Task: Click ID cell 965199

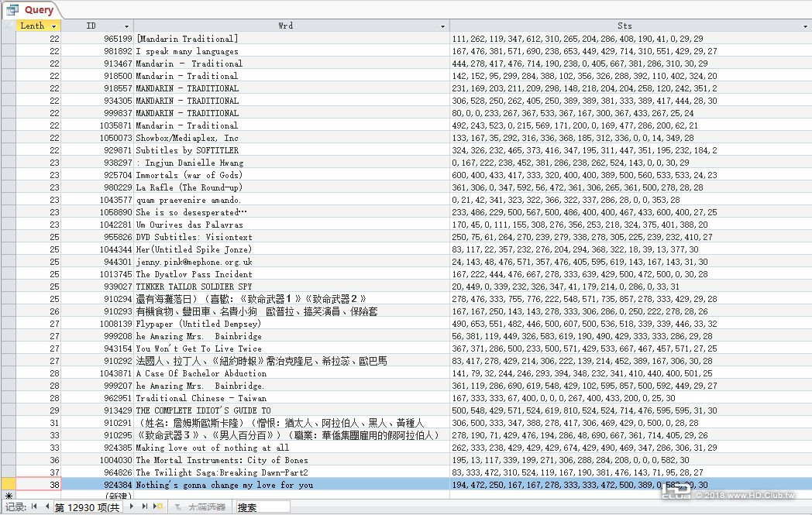Action: click(x=98, y=39)
